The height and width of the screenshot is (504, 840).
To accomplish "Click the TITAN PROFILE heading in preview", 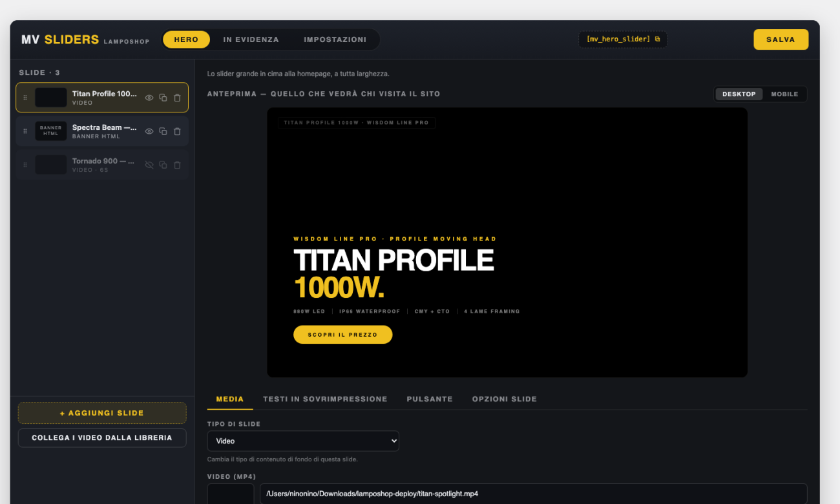I will (394, 260).
